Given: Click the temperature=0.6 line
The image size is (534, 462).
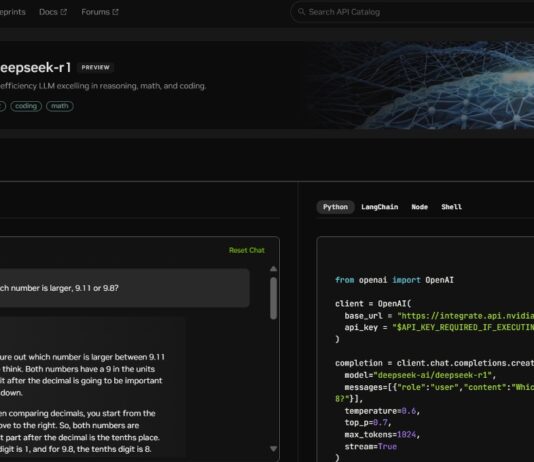Looking at the screenshot, I should coord(382,411).
